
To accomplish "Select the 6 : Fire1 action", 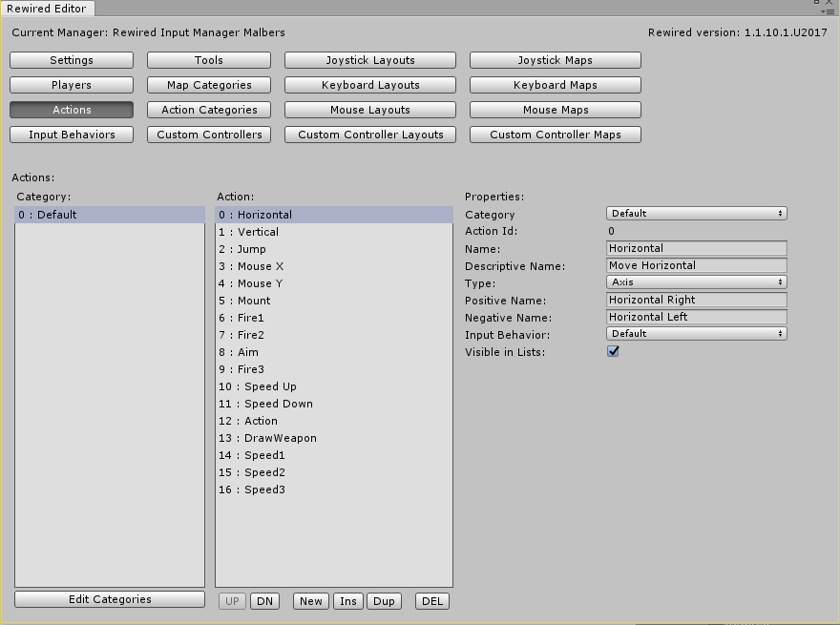I will 334,318.
